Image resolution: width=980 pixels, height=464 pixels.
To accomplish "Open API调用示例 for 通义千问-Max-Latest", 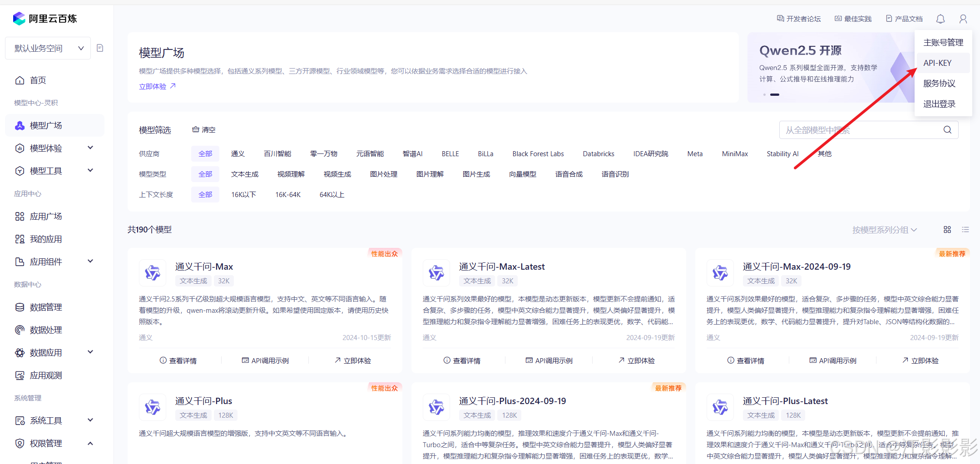I will tap(549, 360).
